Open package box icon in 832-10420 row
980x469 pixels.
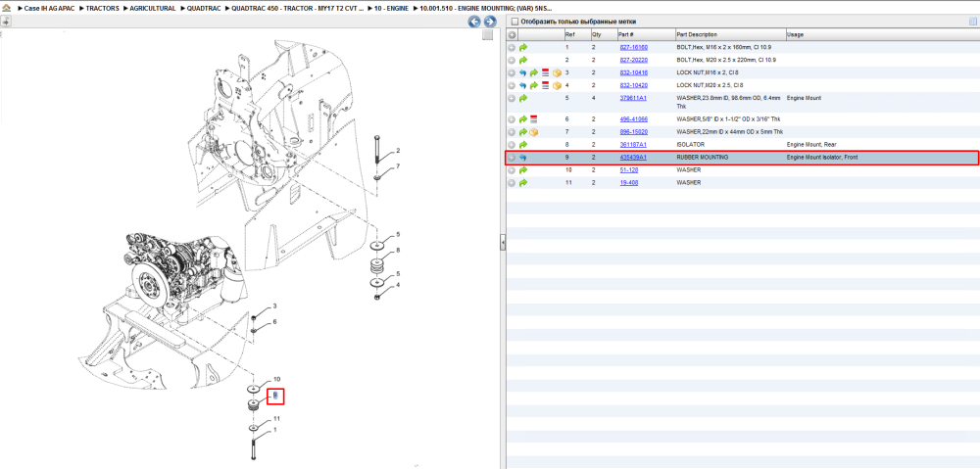557,85
